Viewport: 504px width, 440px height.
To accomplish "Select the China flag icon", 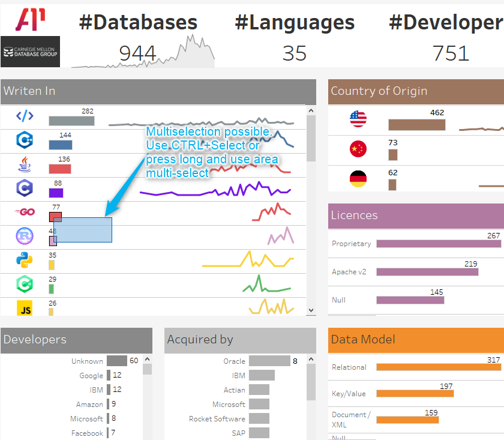I will click(x=358, y=149).
